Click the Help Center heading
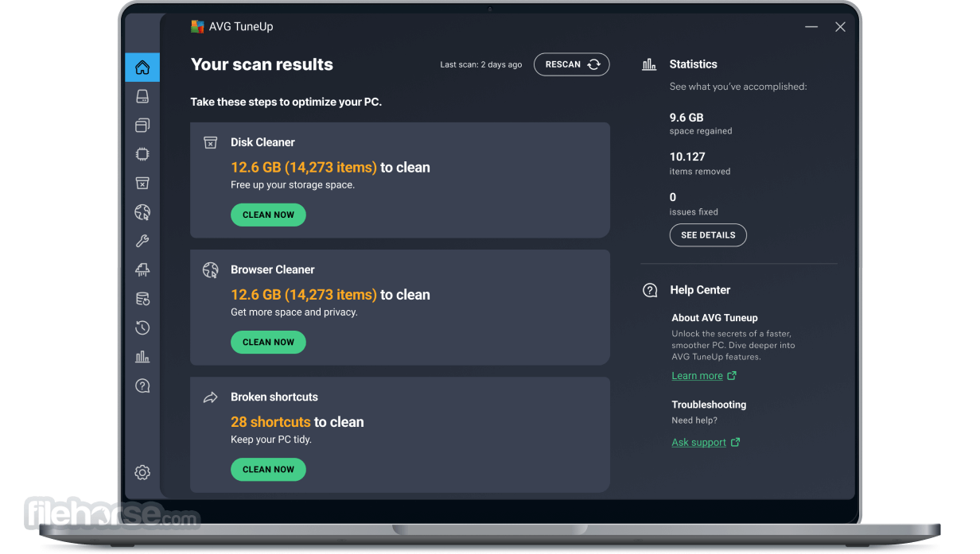 point(700,290)
